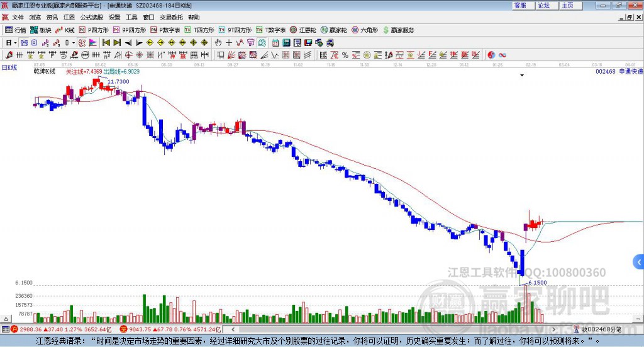Toggle the highlighted 线 indicator button
The height and width of the screenshot is (347, 644).
pos(262,43)
